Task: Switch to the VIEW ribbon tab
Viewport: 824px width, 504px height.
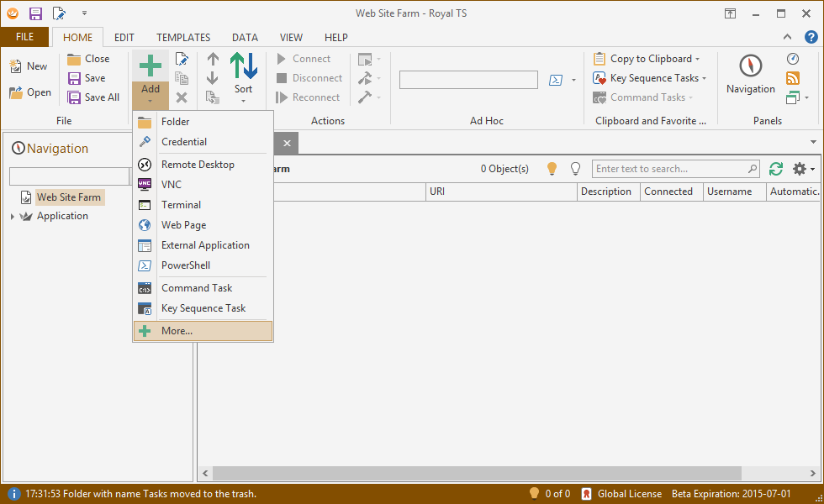Action: pos(291,37)
